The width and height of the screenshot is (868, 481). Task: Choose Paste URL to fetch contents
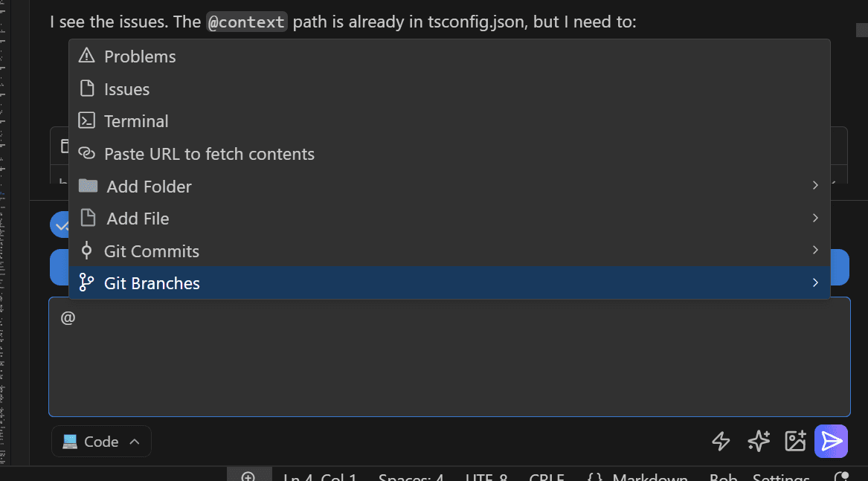pos(209,153)
